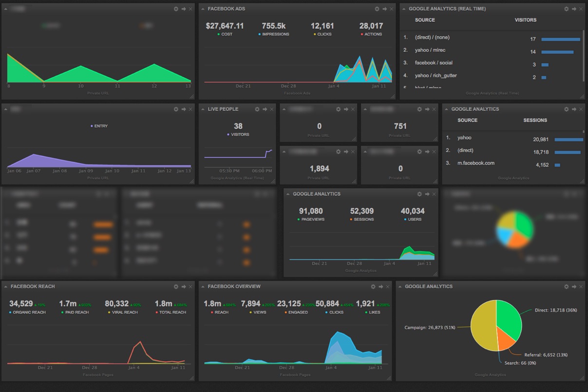Viewport: 588px width, 392px height.
Task: Collapse the Facebook Ads widget via title triangle
Action: [204, 9]
